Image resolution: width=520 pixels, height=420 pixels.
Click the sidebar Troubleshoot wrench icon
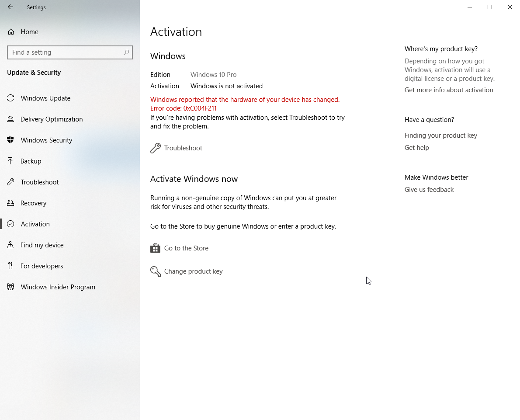pyautogui.click(x=10, y=182)
